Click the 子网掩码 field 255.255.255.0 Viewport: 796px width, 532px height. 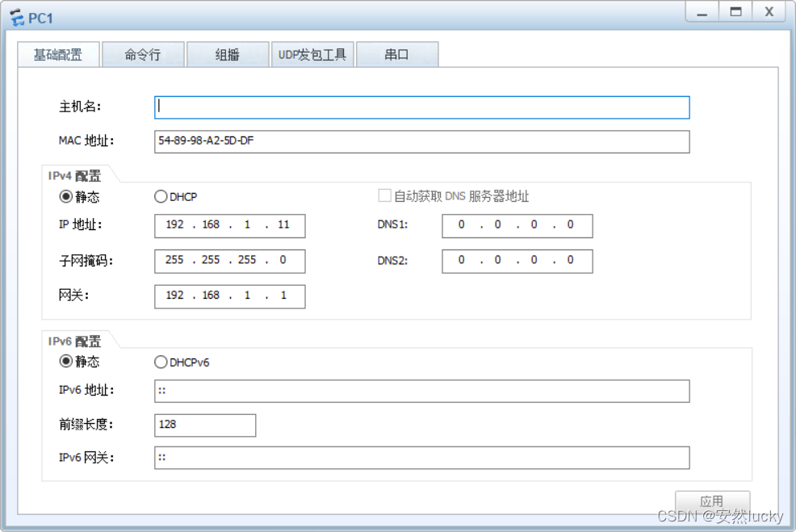(x=230, y=261)
